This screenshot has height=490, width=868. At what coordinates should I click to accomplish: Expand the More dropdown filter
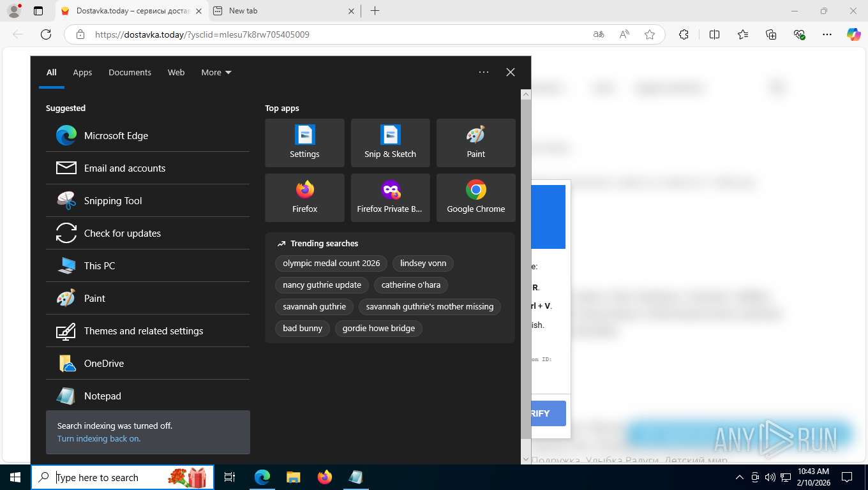click(x=216, y=72)
